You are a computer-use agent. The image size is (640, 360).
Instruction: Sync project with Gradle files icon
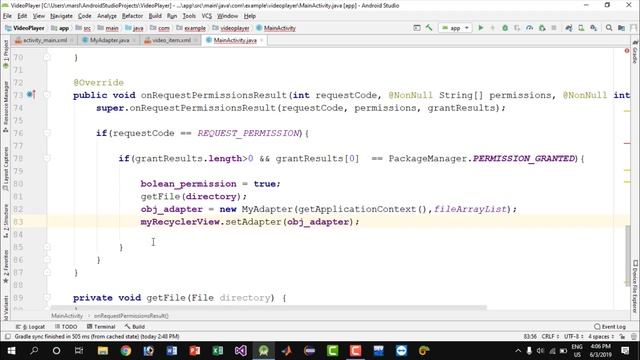coord(569,28)
